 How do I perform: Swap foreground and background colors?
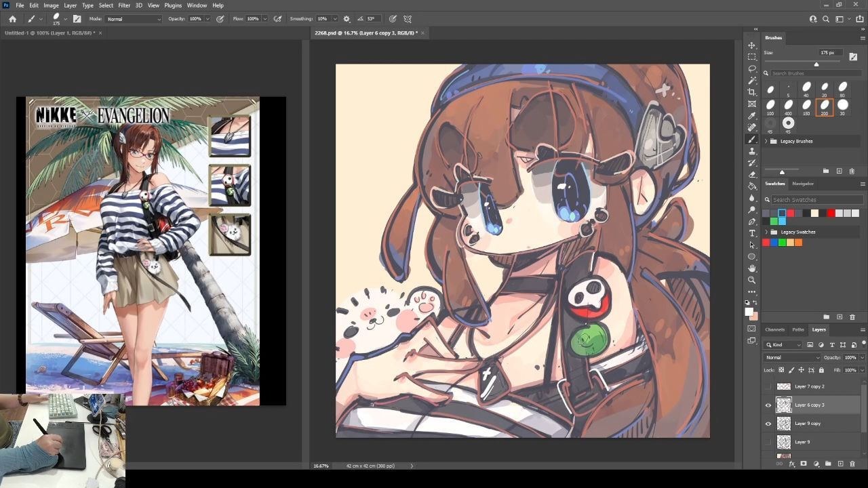point(756,303)
